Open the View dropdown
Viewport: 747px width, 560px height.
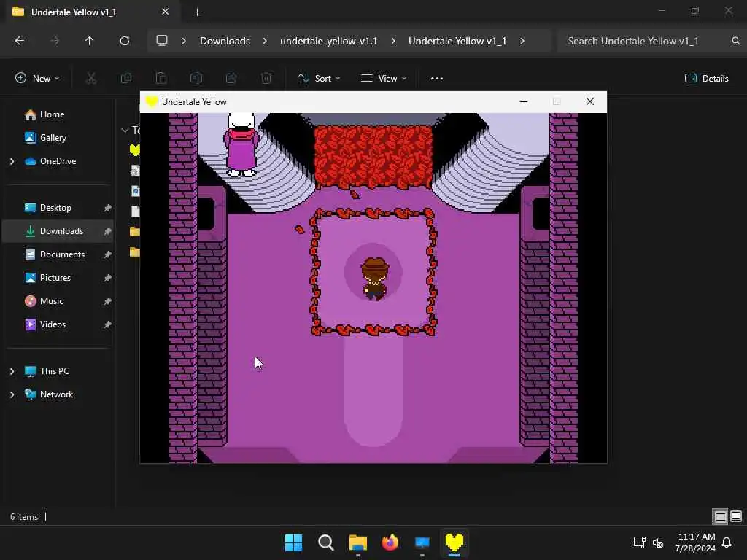384,79
